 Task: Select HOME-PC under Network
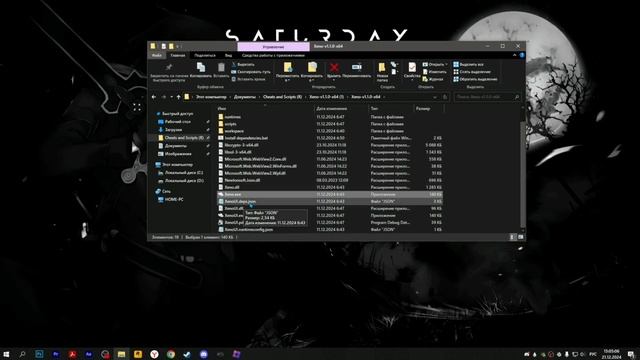coord(174,199)
